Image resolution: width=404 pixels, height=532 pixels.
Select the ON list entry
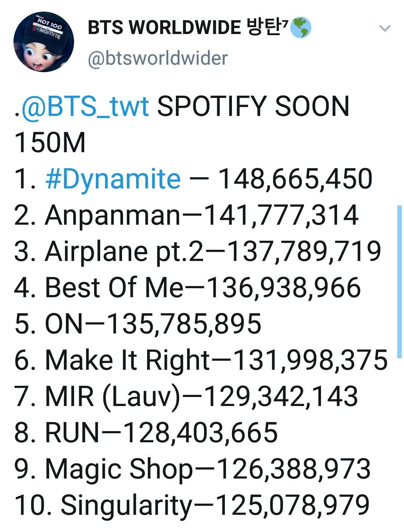[138, 324]
